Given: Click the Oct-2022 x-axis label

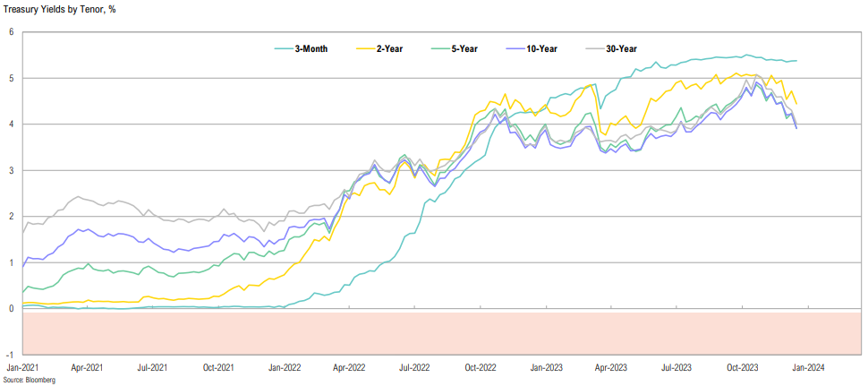Looking at the screenshot, I should 481,367.
